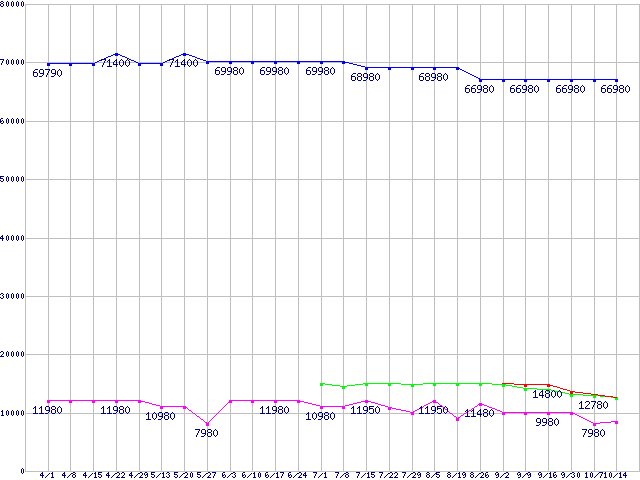Click the 80000 label on the y-axis
This screenshot has height=480, width=640.
point(14,5)
